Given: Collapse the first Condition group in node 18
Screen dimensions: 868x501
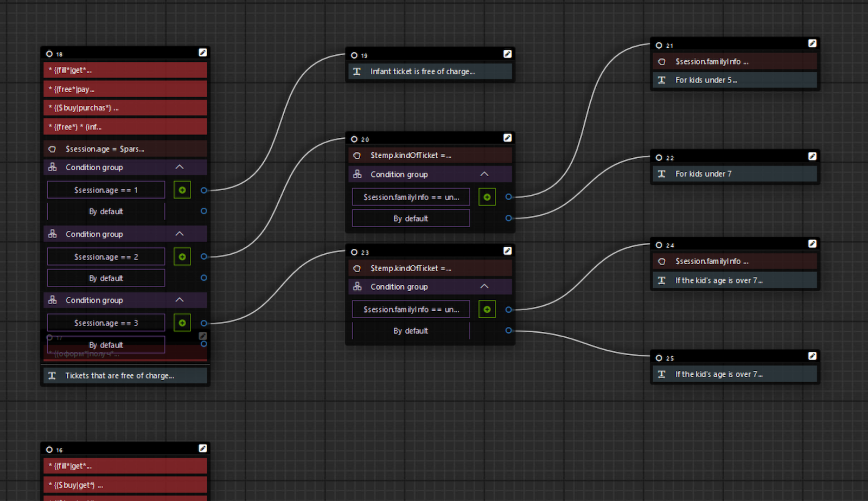Looking at the screenshot, I should click(x=180, y=167).
